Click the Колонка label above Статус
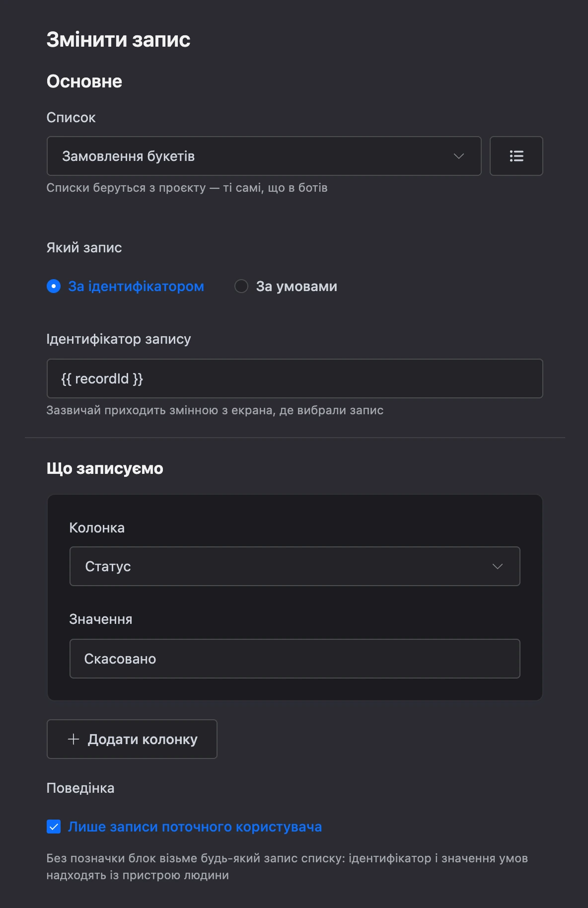This screenshot has height=908, width=588. coord(97,528)
